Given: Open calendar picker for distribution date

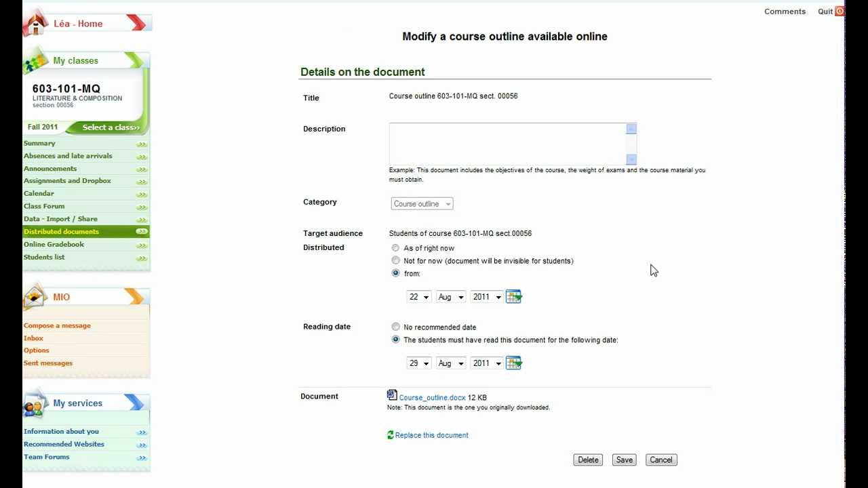Looking at the screenshot, I should coord(513,296).
